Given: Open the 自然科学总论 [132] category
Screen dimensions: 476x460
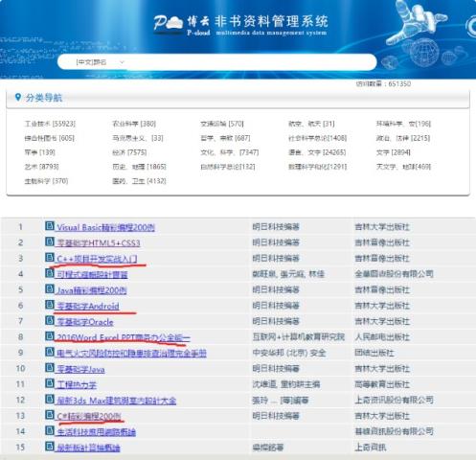Looking at the screenshot, I should [228, 167].
